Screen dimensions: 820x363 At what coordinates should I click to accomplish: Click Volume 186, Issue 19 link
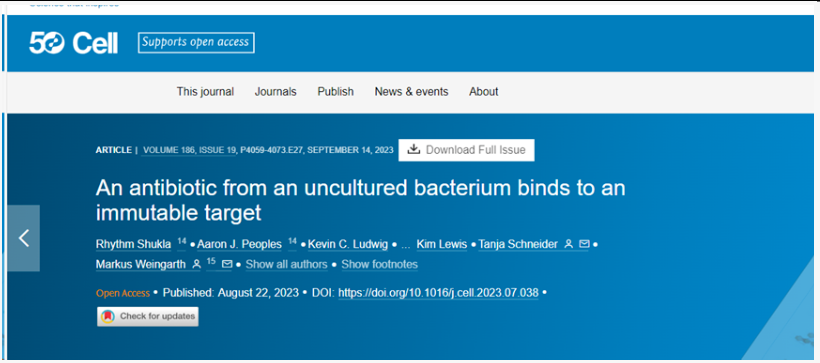(189, 150)
